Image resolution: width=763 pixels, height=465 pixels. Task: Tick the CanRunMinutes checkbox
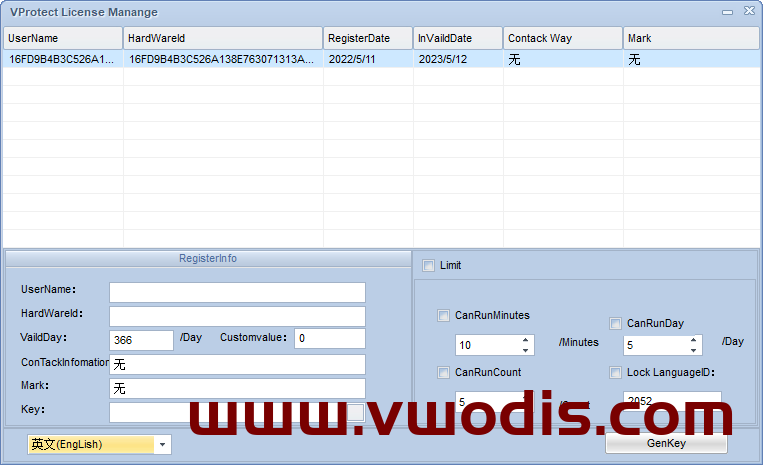coord(444,316)
